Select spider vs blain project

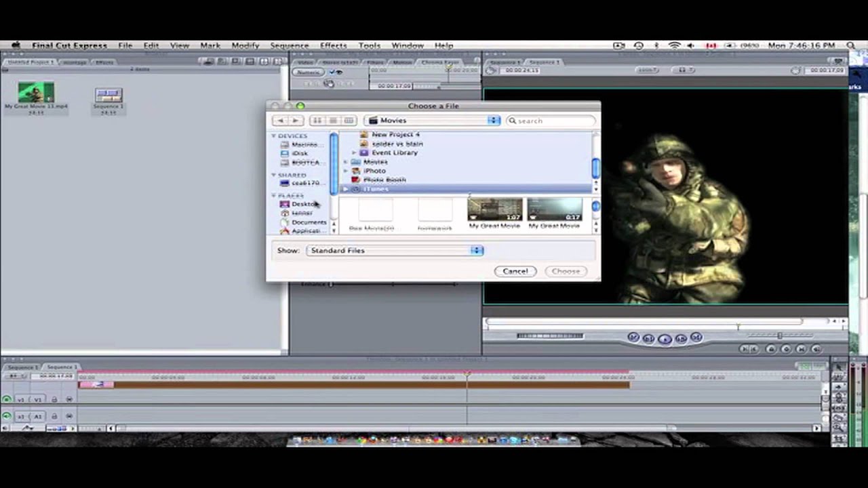tap(397, 144)
